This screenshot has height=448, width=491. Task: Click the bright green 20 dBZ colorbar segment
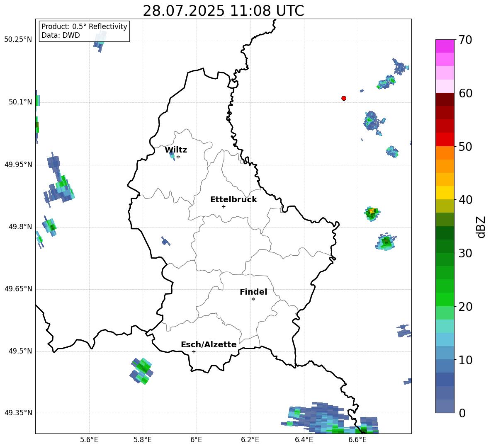[445, 299]
